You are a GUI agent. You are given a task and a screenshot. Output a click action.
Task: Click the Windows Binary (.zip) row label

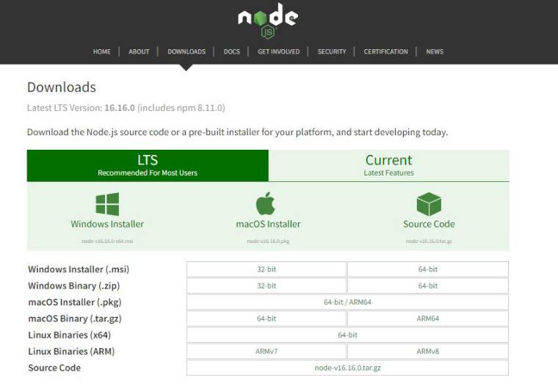pos(74,286)
